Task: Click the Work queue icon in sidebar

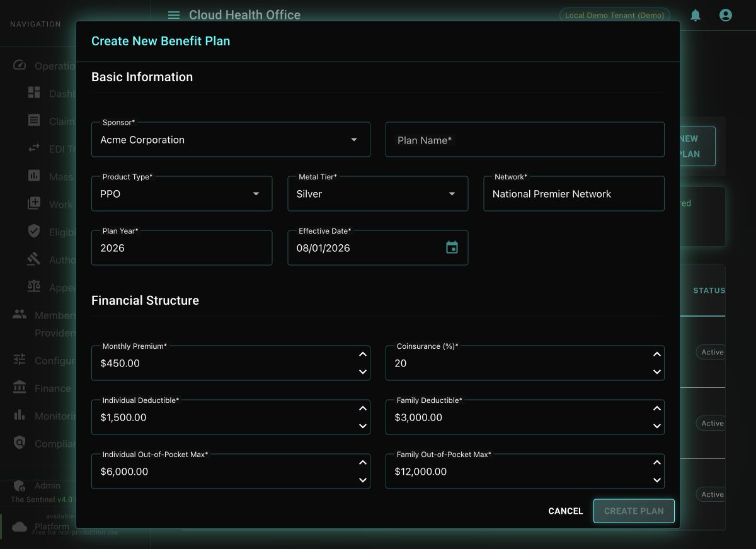Action: tap(34, 203)
